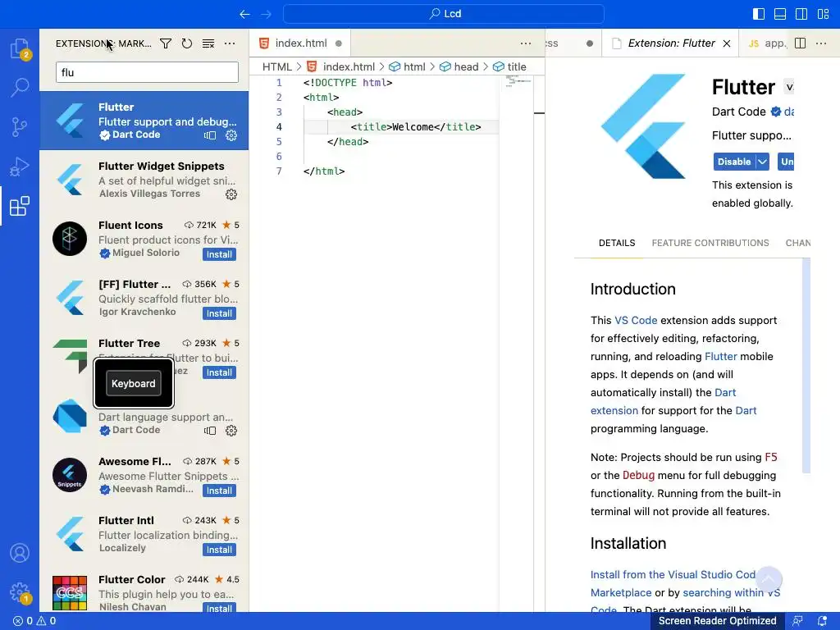The height and width of the screenshot is (630, 840).
Task: Open index.html breadcrumb segment
Action: point(340,67)
